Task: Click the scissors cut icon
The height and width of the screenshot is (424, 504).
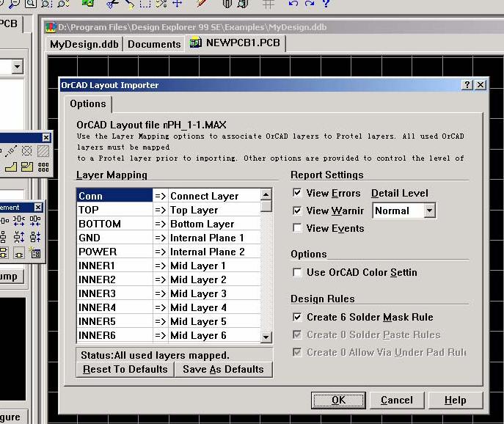Action: [x=112, y=3]
